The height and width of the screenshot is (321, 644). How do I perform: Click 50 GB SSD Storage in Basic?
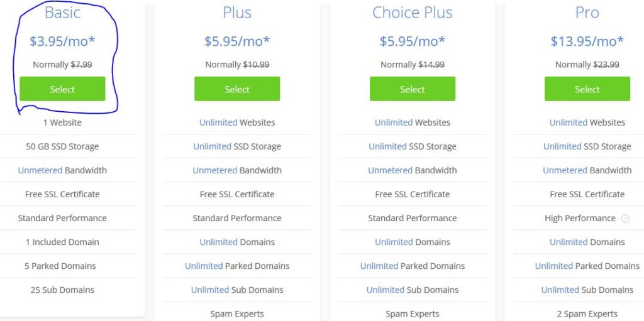pos(62,146)
